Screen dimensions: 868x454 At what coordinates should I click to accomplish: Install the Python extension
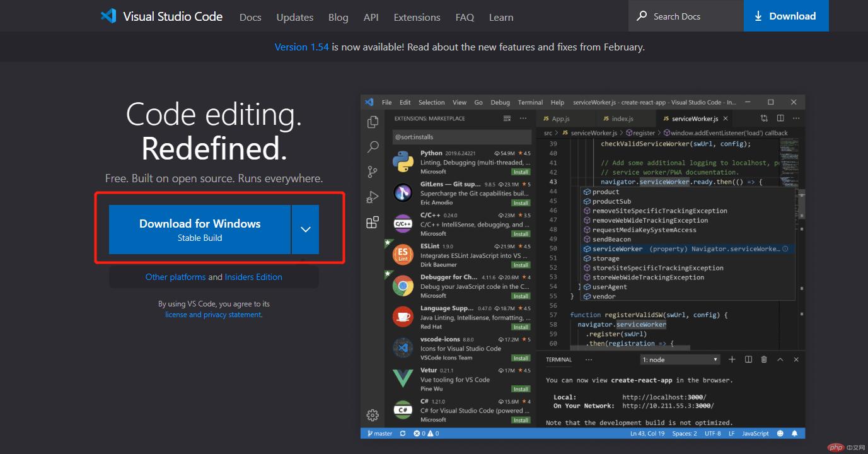click(x=521, y=170)
